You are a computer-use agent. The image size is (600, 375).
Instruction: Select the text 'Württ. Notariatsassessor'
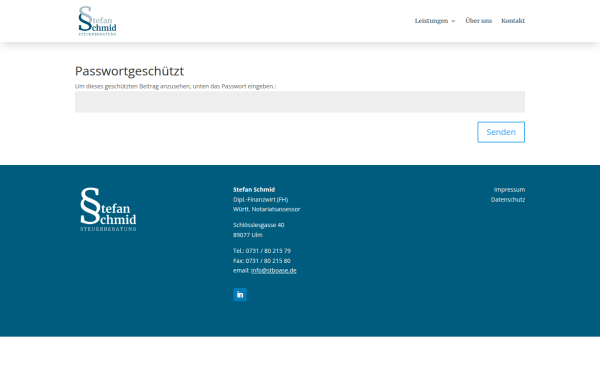tap(267, 209)
